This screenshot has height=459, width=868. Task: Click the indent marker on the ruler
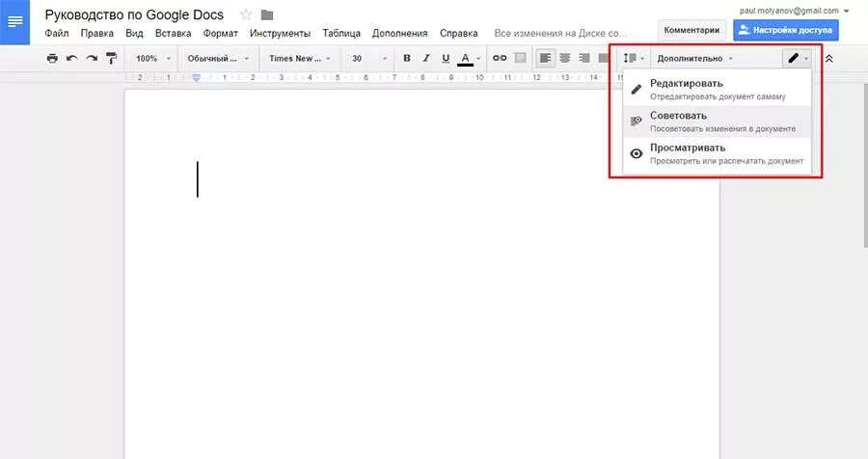(x=196, y=78)
